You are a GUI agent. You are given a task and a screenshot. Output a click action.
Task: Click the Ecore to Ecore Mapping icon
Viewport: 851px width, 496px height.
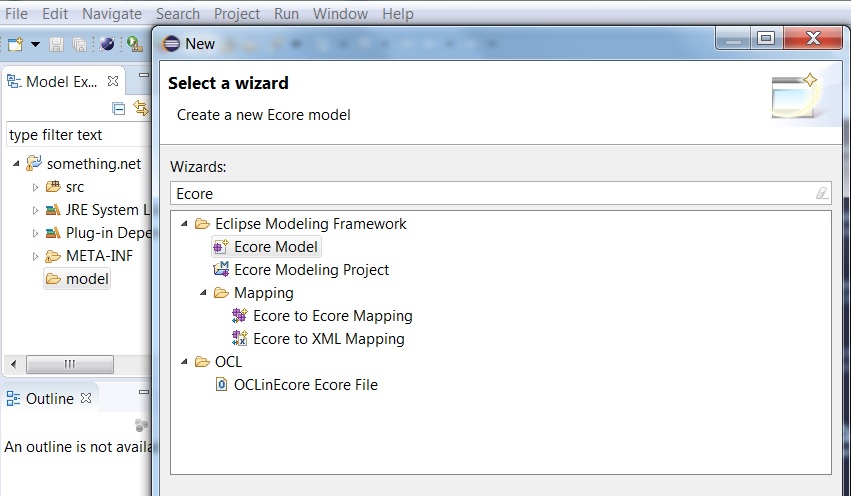(239, 315)
